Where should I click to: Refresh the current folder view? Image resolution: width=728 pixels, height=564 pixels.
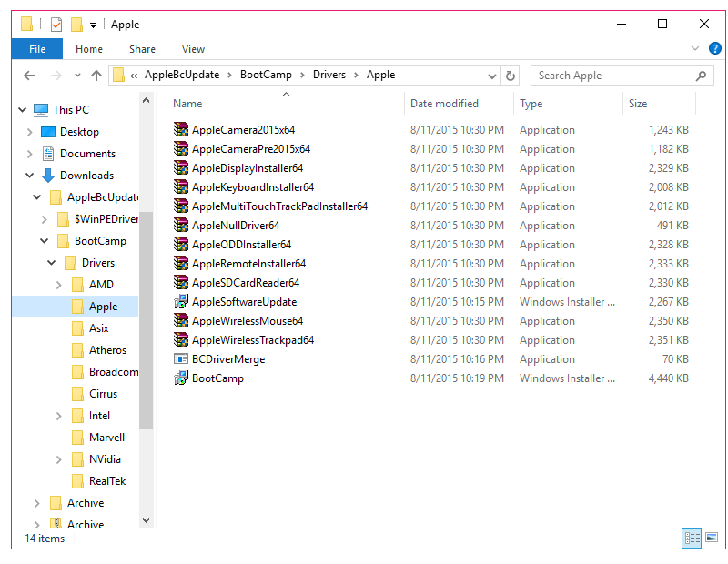pyautogui.click(x=511, y=76)
